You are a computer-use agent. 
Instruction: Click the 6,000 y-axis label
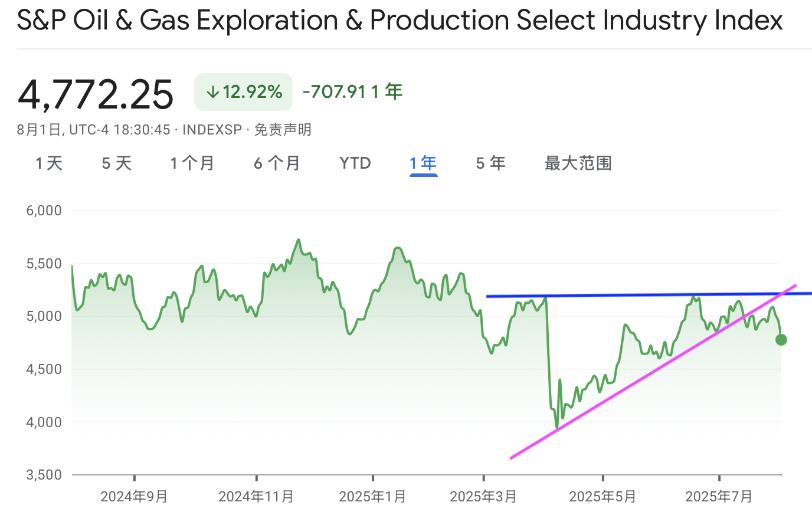point(44,211)
